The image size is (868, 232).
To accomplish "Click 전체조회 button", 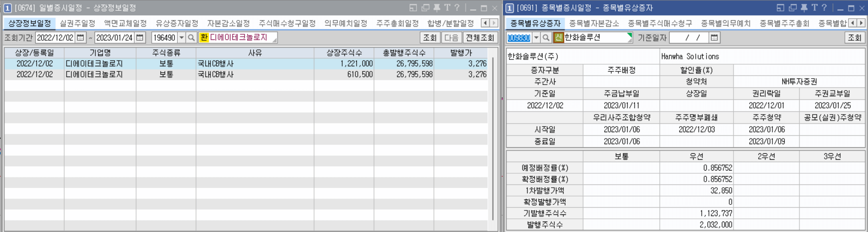I will click(x=480, y=38).
